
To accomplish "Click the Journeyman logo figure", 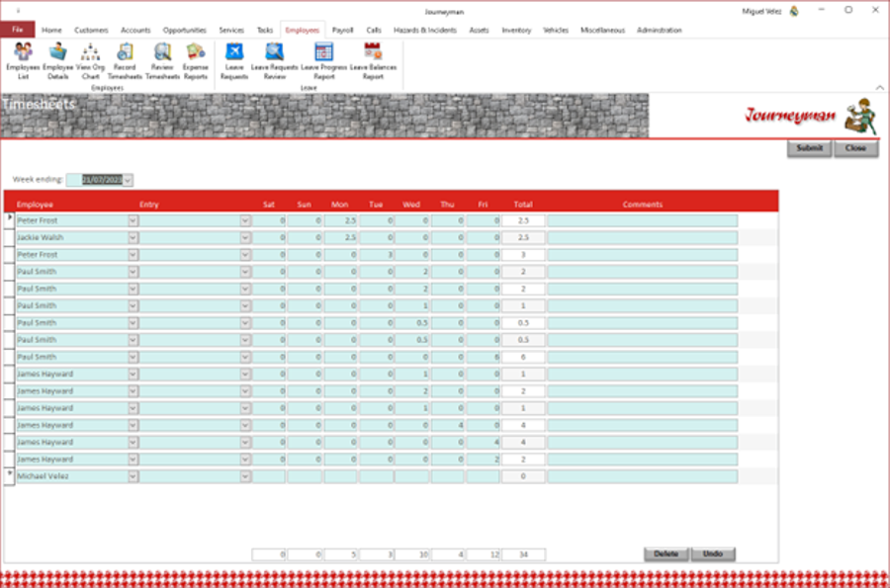I will click(x=860, y=117).
